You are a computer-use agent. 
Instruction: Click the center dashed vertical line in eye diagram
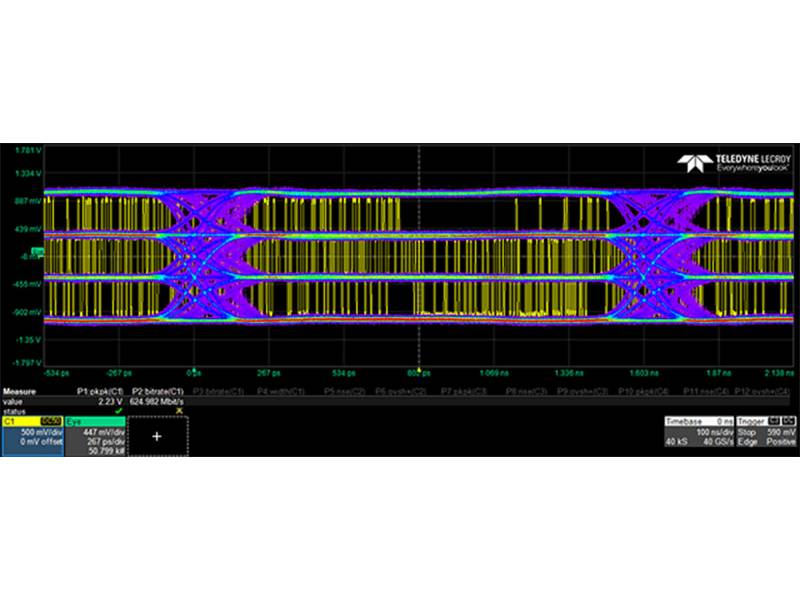418,250
